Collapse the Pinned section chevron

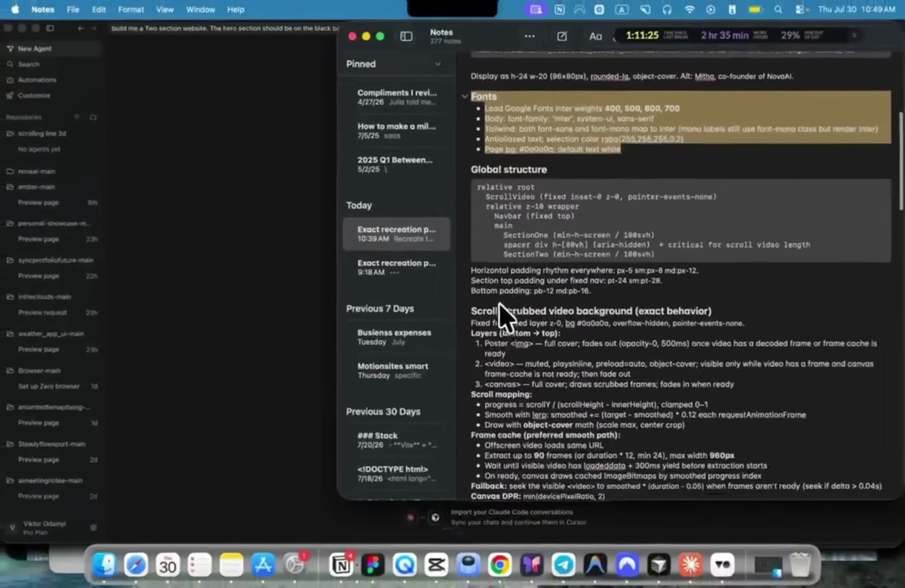tap(438, 64)
